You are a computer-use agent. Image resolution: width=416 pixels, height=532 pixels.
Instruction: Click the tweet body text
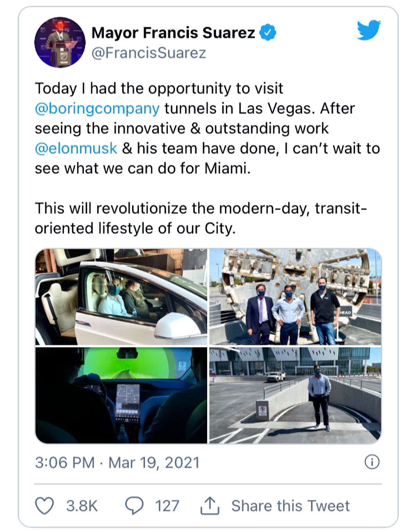(x=207, y=158)
